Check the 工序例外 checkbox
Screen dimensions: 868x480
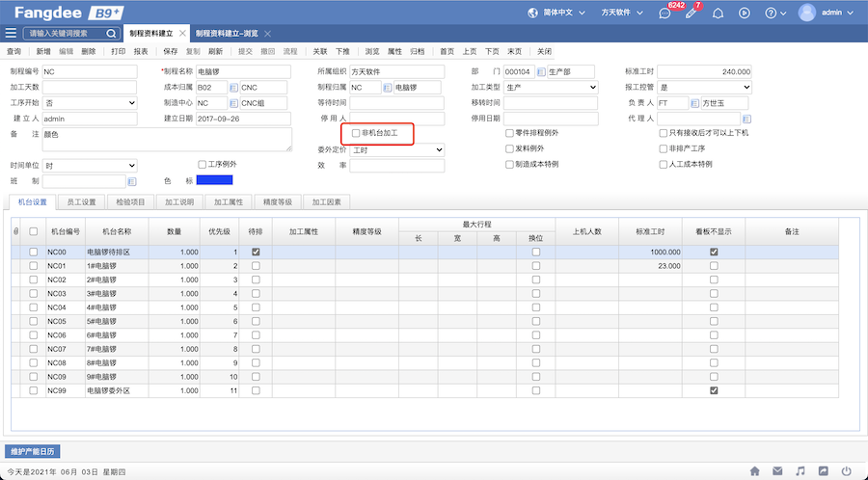click(x=203, y=165)
